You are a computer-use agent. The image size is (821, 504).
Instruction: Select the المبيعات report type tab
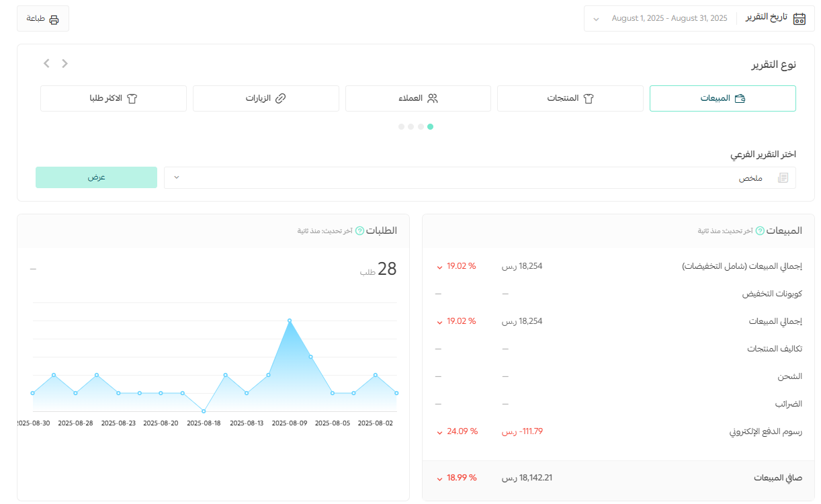click(x=722, y=98)
